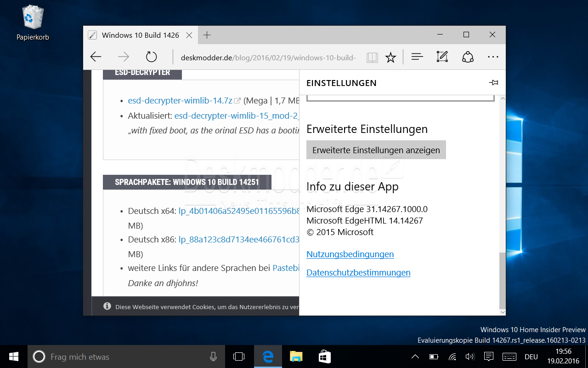Pin the Einstellungen pane
The height and width of the screenshot is (368, 588).
(x=494, y=83)
